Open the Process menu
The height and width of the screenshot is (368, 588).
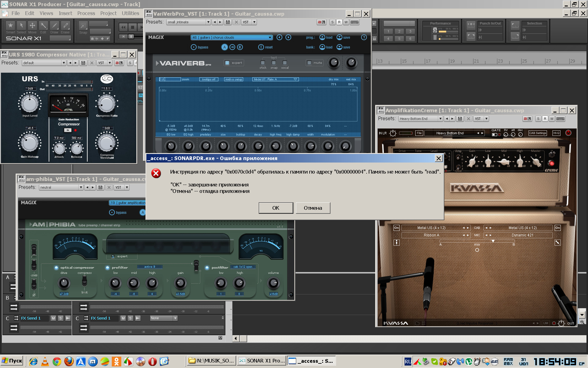pyautogui.click(x=86, y=13)
